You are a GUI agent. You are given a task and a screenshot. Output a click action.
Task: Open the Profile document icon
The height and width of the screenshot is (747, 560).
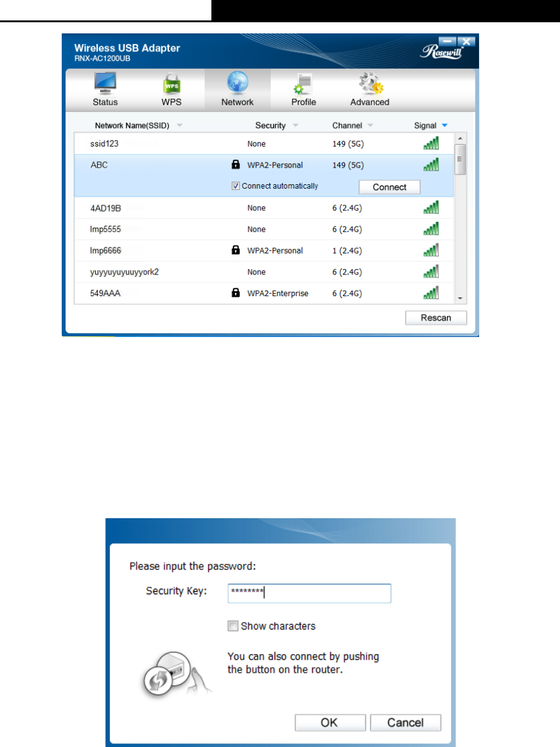(303, 83)
